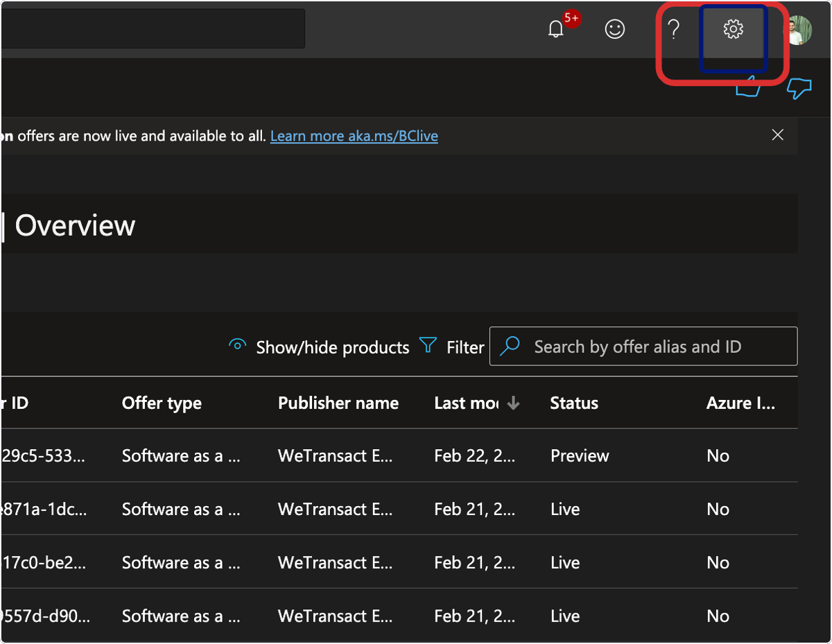The width and height of the screenshot is (832, 644).
Task: Click the top search bar
Action: pos(153,28)
